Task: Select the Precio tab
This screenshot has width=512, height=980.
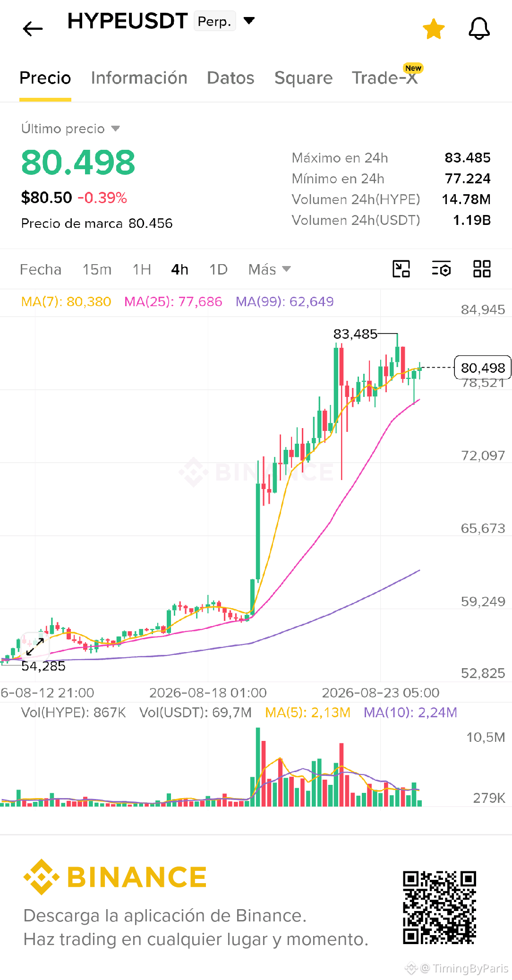Action: click(45, 78)
